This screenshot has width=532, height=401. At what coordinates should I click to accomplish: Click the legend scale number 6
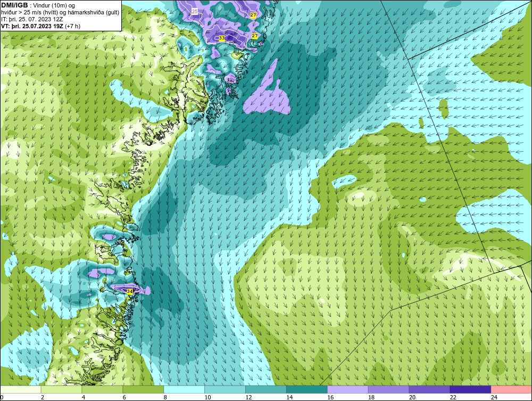[x=124, y=397]
